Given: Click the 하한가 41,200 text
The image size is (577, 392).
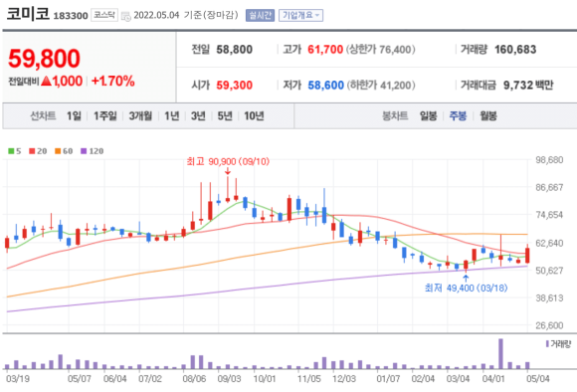Looking at the screenshot, I should (380, 85).
